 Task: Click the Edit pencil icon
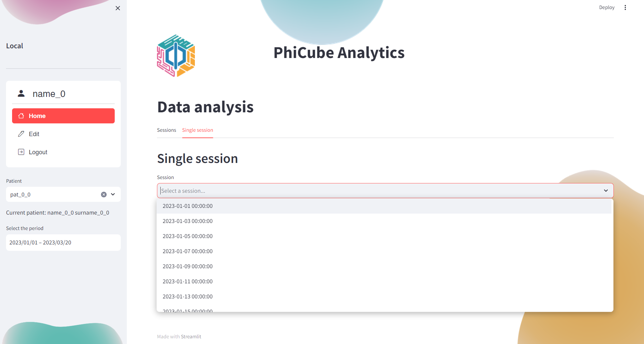[21, 134]
